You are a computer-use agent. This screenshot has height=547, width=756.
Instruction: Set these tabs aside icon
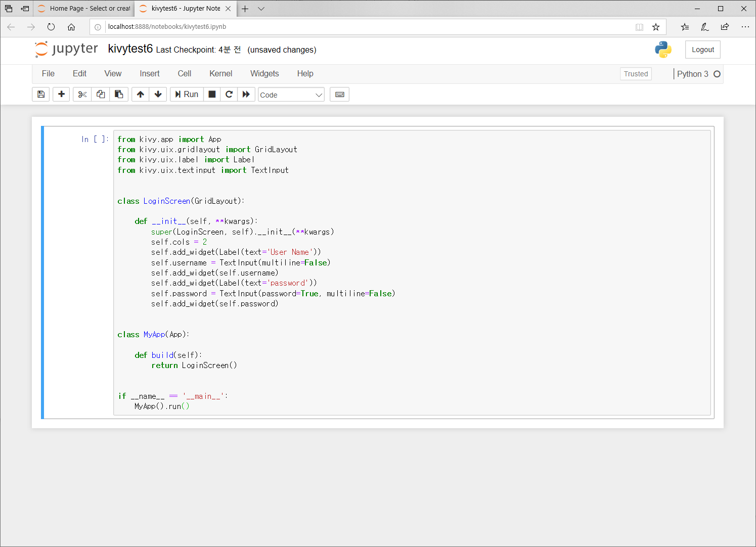tap(25, 9)
